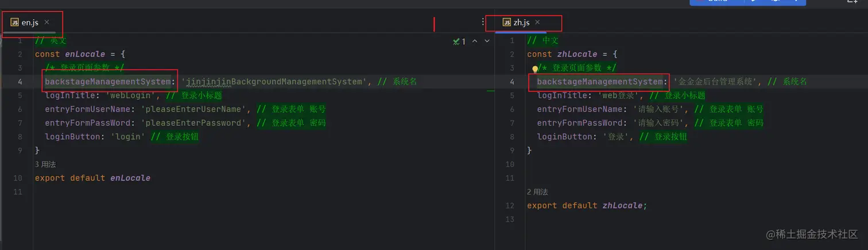This screenshot has height=250, width=868.
Task: Switch to the en.js tab
Action: [30, 22]
